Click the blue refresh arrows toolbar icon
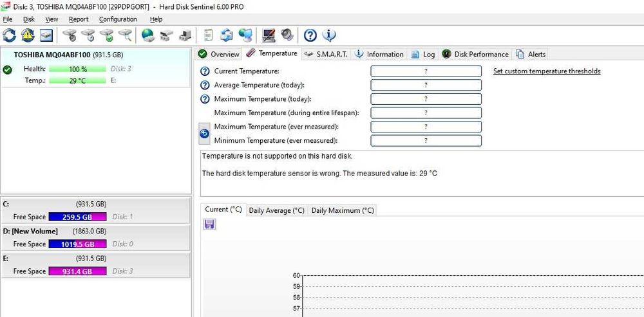Image resolution: width=644 pixels, height=317 pixels. [9, 35]
